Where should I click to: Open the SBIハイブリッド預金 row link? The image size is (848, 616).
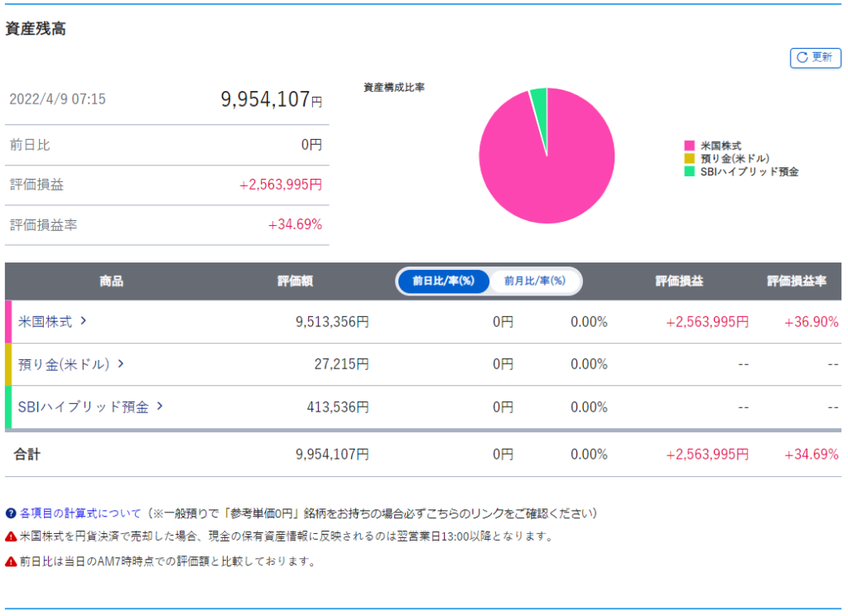[83, 407]
